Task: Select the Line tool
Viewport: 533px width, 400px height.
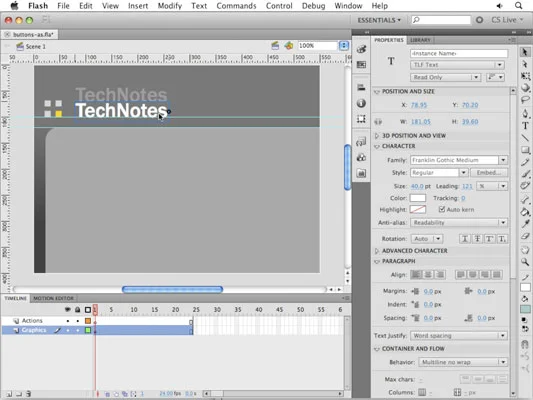Action: pos(525,138)
